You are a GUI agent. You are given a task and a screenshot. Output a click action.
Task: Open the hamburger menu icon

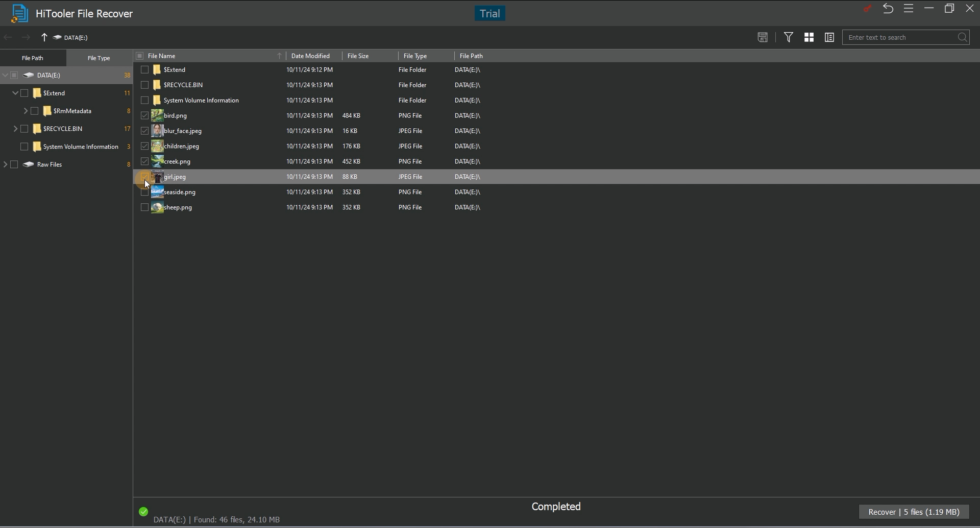point(908,9)
